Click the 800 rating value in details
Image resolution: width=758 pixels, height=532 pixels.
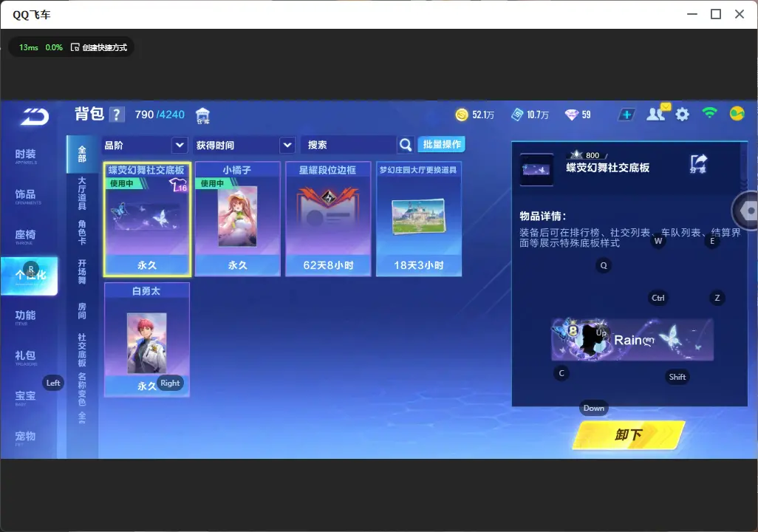pyautogui.click(x=593, y=155)
